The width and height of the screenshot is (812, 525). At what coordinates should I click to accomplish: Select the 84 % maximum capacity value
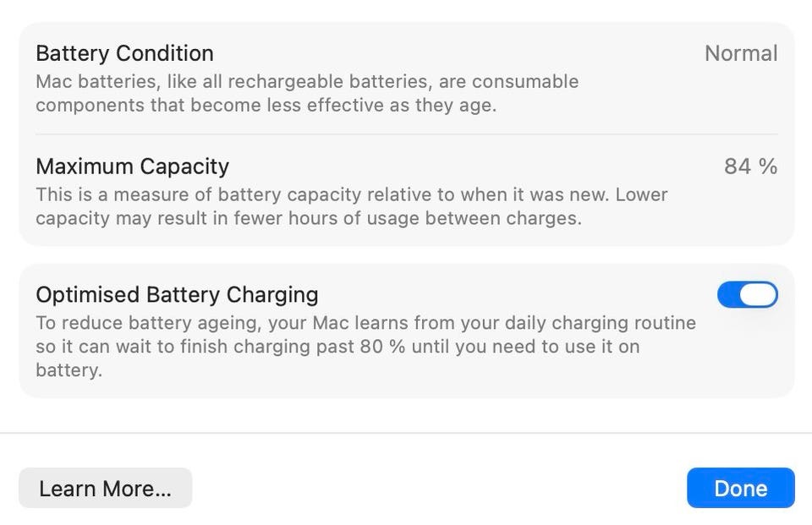tap(749, 167)
